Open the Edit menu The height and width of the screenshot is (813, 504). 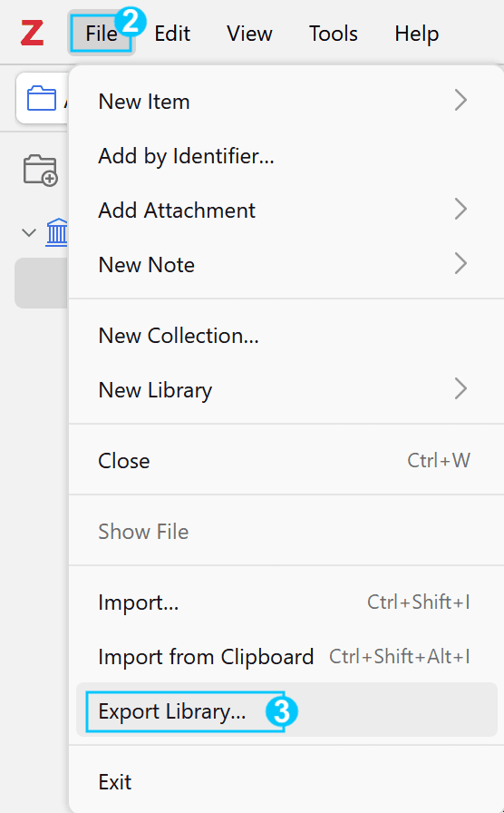coord(172,34)
